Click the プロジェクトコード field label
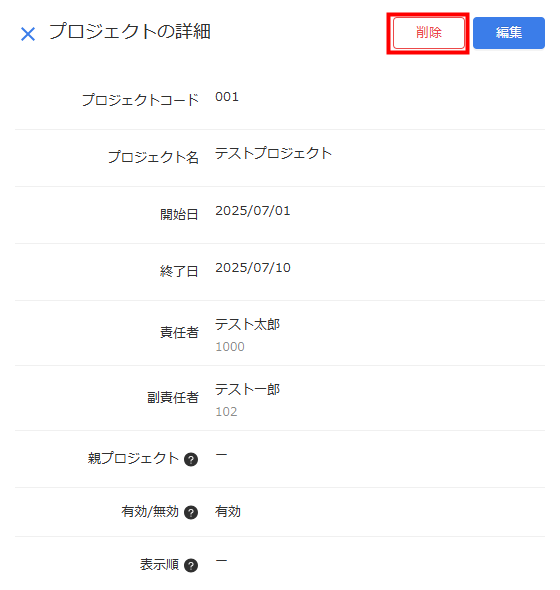560x590 pixels. (x=140, y=100)
